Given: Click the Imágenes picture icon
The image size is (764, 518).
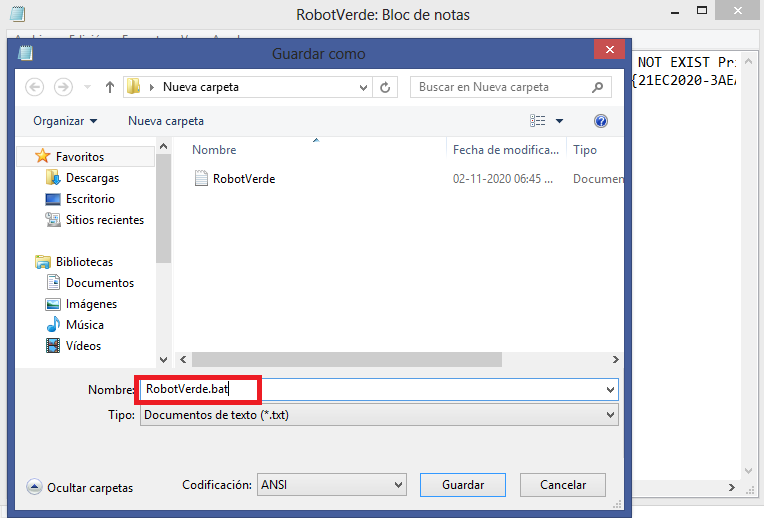Looking at the screenshot, I should click(x=53, y=304).
